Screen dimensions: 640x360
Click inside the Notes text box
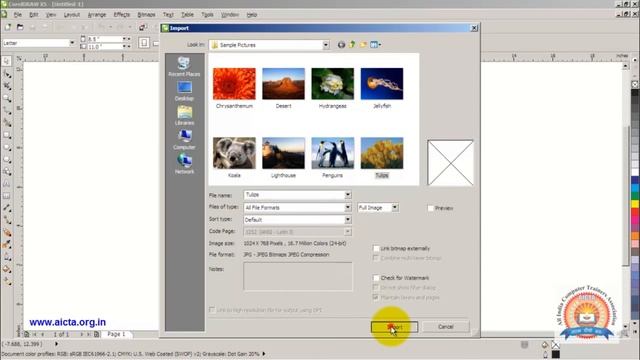(298, 276)
